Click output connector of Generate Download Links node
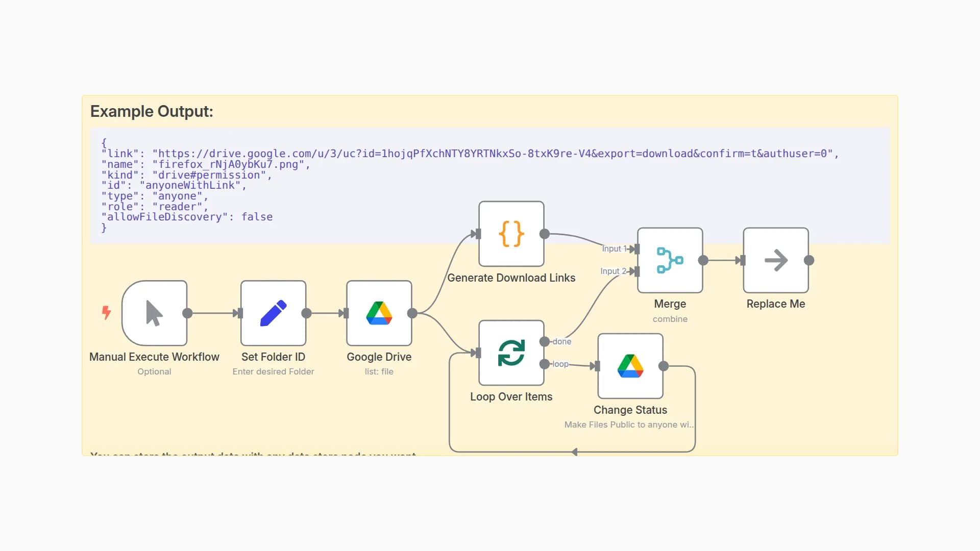Viewport: 980px width, 551px height. (545, 234)
